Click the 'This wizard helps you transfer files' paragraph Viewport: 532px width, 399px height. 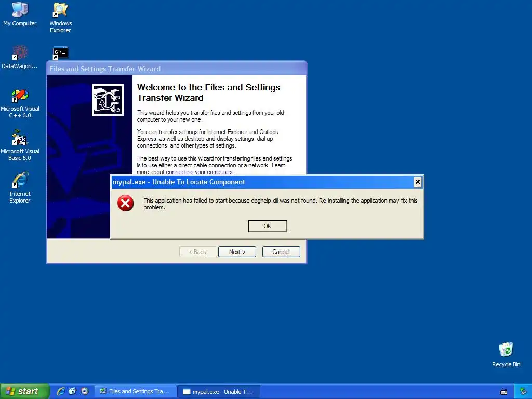210,116
